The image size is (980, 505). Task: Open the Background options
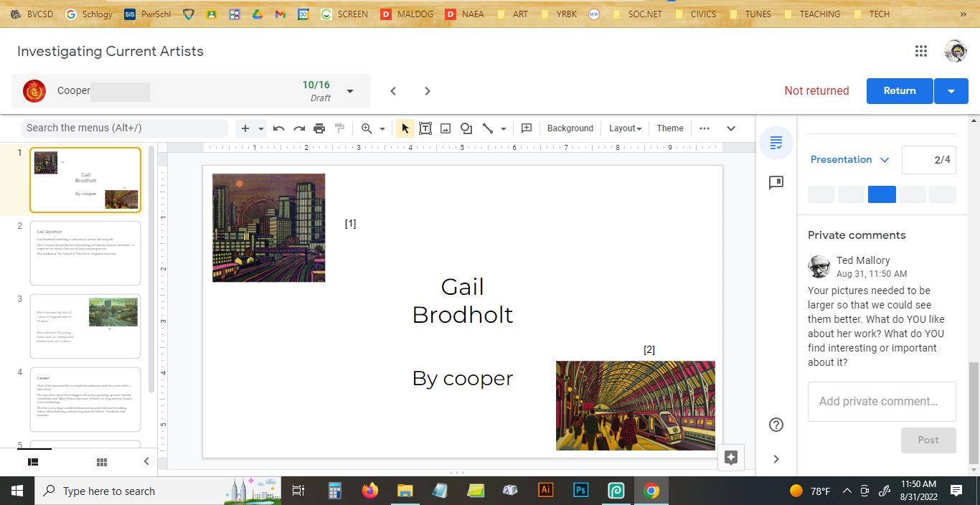(570, 128)
